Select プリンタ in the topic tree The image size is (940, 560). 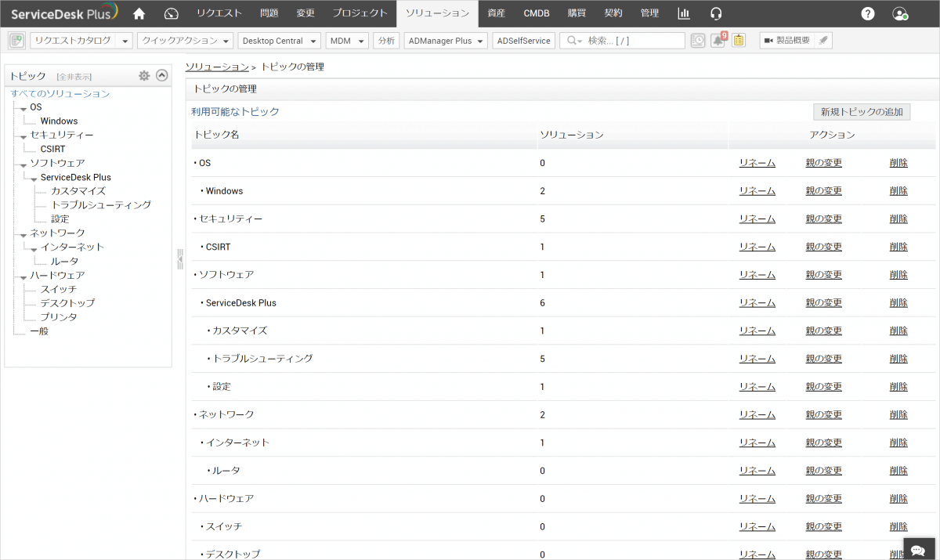click(59, 317)
